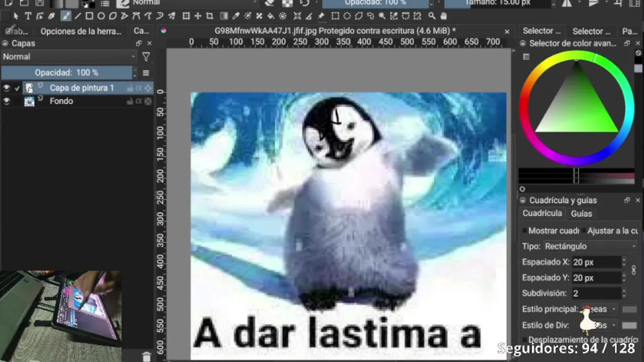Switch to the Cuadrícula tab

[x=542, y=213]
